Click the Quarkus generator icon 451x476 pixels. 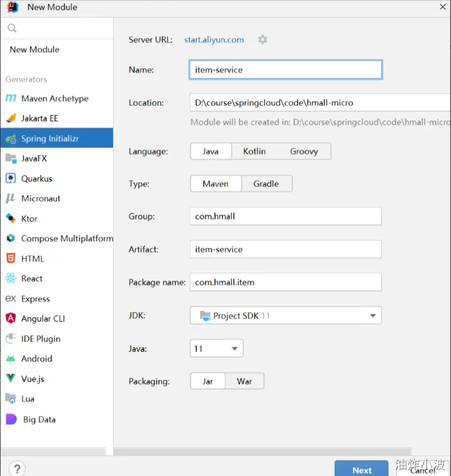pos(11,178)
